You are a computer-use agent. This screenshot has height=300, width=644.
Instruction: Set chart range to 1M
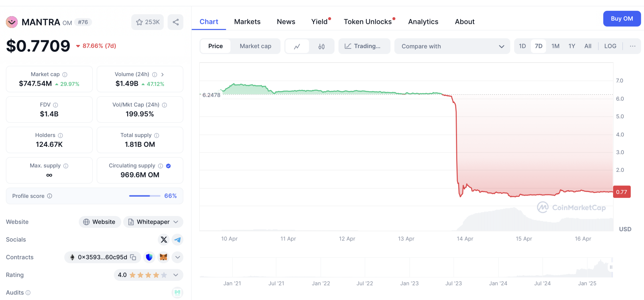click(555, 46)
